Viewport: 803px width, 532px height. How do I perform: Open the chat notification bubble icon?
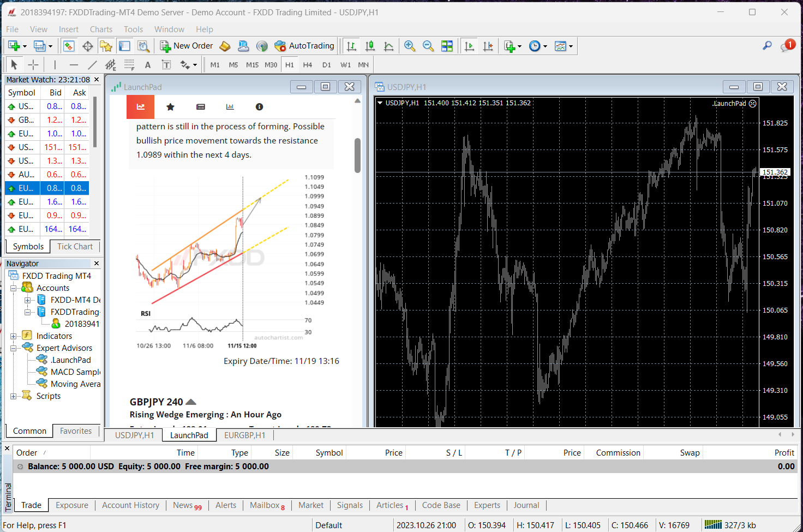click(x=787, y=46)
